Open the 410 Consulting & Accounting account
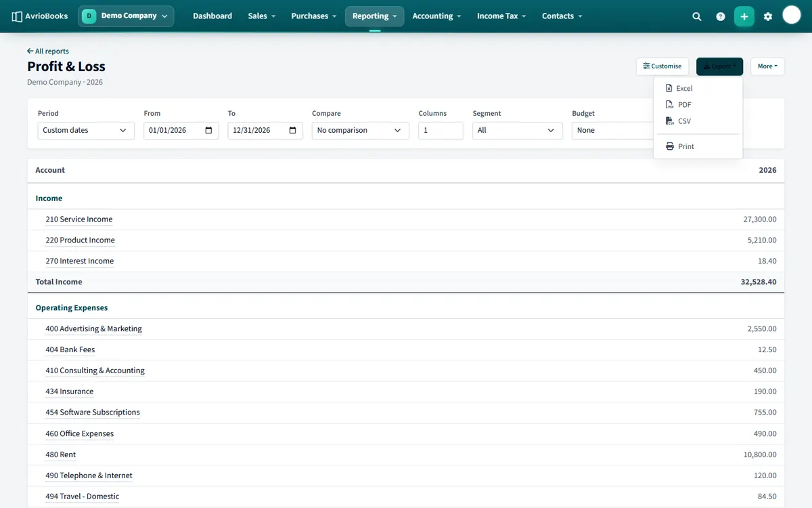Screen dimensions: 812x508 pos(95,371)
